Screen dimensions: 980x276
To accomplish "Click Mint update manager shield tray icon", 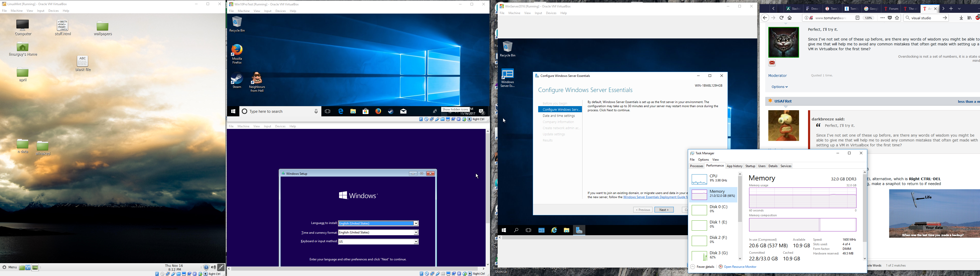I will (206, 268).
